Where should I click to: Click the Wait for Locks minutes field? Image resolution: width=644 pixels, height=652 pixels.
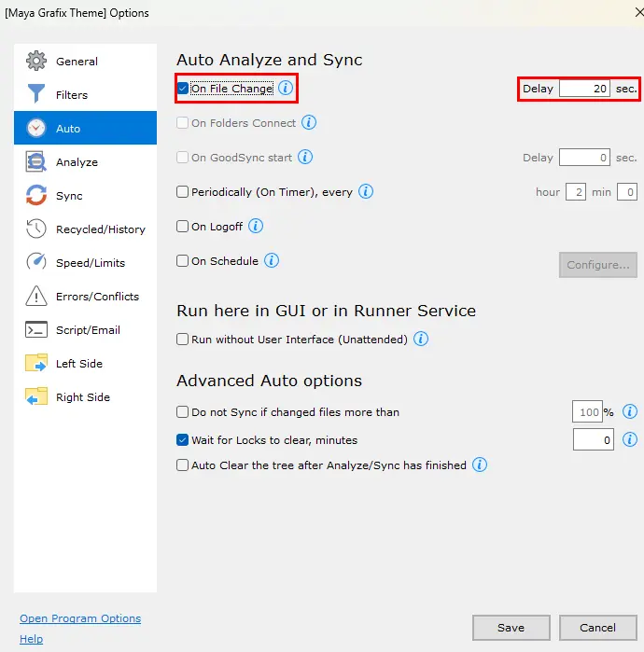pos(594,439)
